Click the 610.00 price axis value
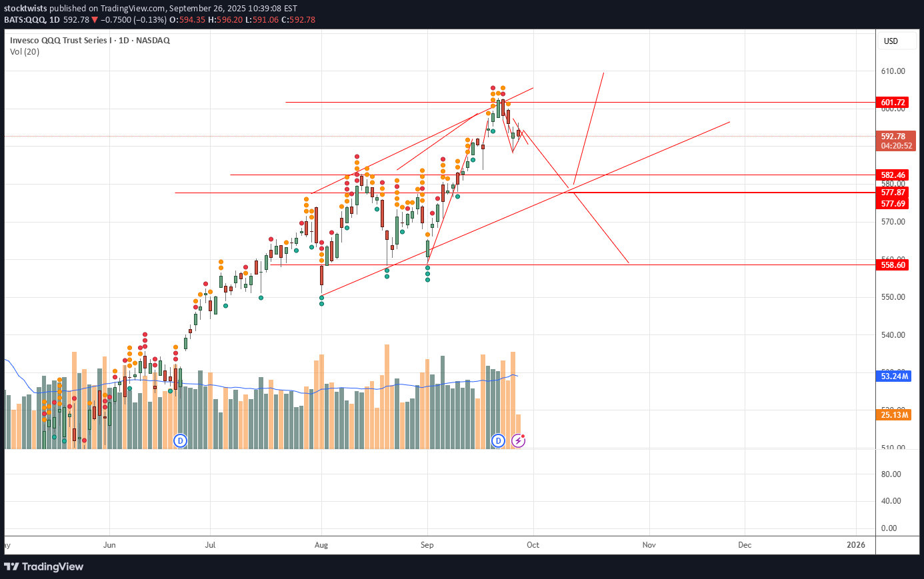This screenshot has height=579, width=924. pos(893,71)
